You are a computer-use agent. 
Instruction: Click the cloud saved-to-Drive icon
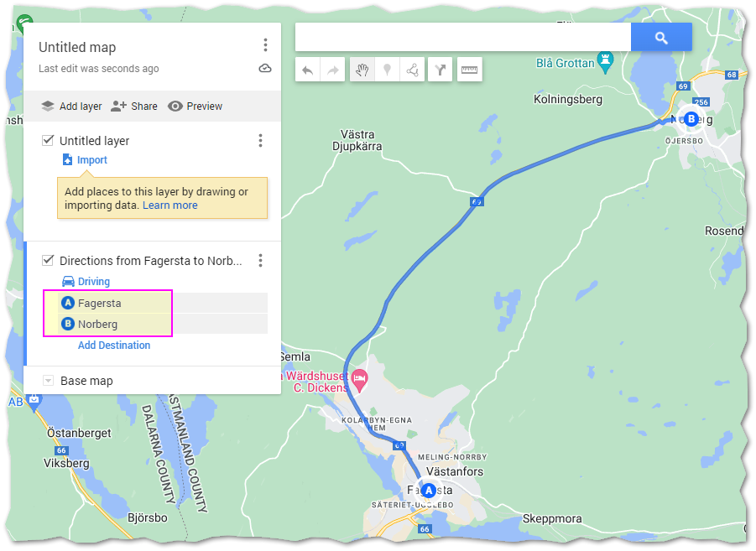(x=265, y=69)
